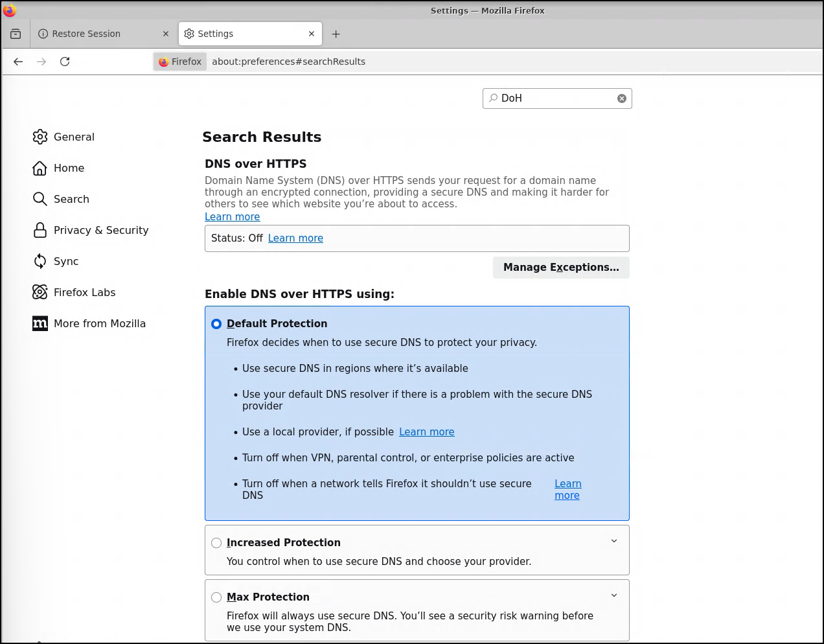Open Learn more about local provider
The height and width of the screenshot is (644, 824).
(x=426, y=432)
